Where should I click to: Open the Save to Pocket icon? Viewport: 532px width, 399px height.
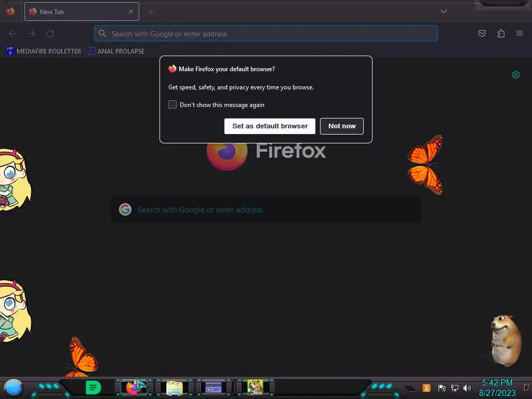pyautogui.click(x=482, y=33)
